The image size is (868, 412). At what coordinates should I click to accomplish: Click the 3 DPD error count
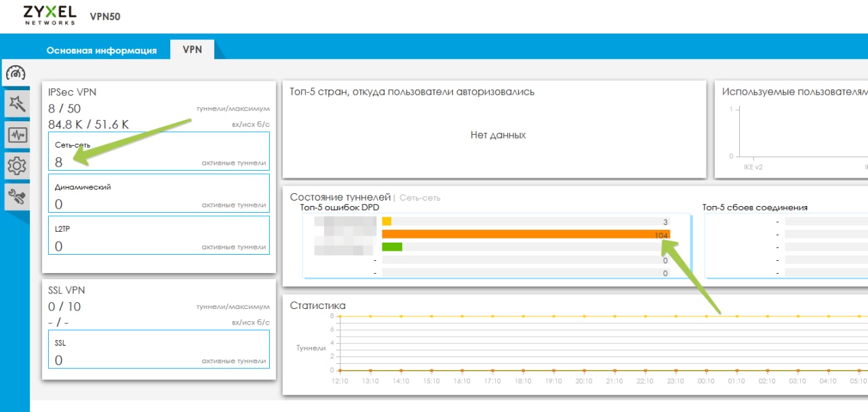pyautogui.click(x=666, y=222)
